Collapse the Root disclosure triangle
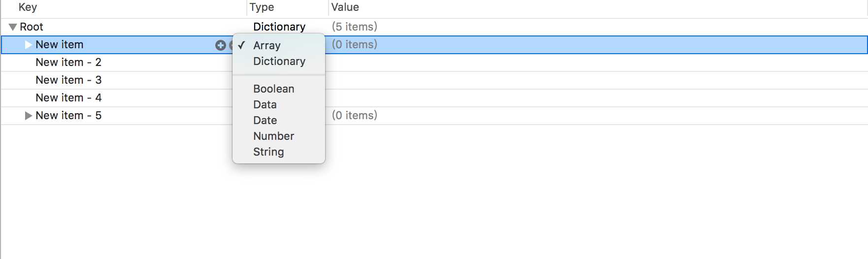The height and width of the screenshot is (259, 868). click(x=13, y=27)
